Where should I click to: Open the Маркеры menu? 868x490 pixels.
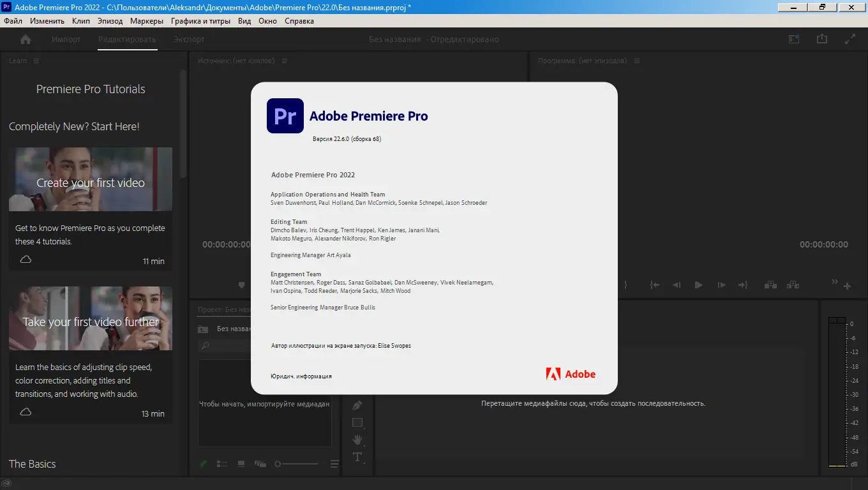147,21
